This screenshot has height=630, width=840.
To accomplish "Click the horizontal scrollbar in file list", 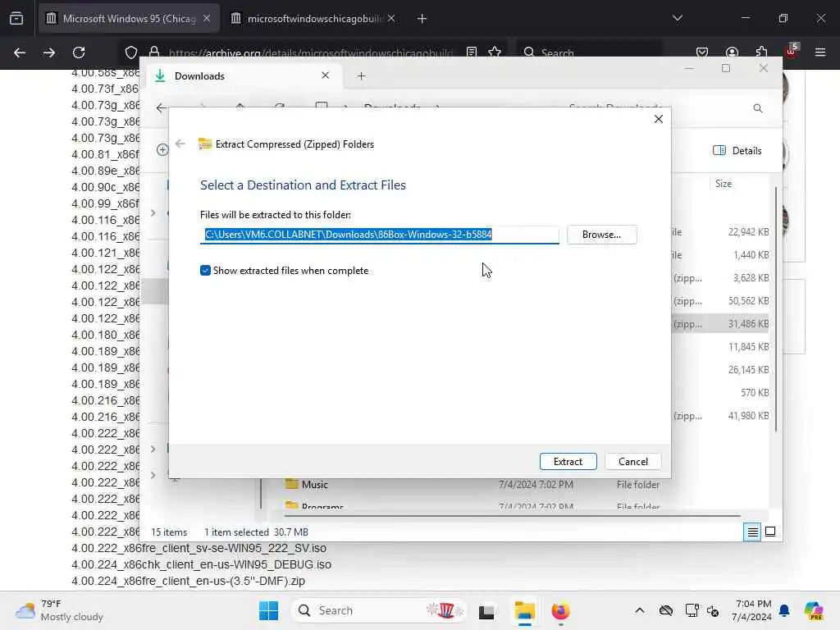I will click(x=512, y=516).
